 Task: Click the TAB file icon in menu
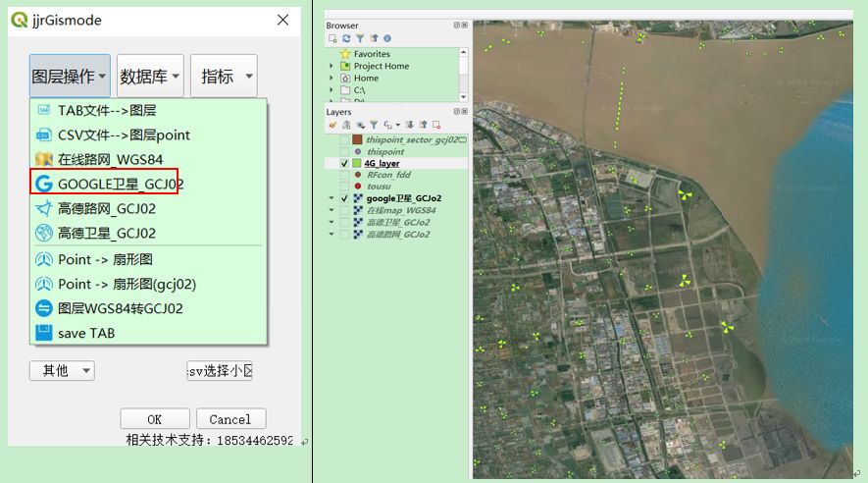pos(44,110)
